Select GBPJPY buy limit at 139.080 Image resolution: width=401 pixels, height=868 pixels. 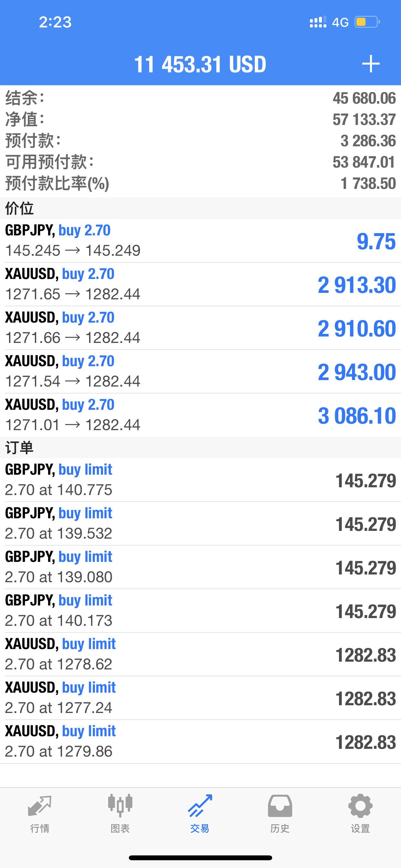coord(200,567)
